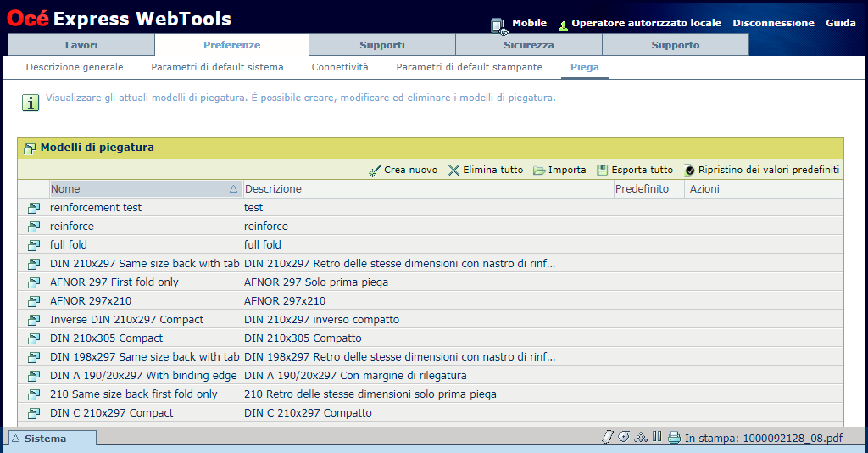
Task: Click the Predefinito column header
Action: [648, 189]
